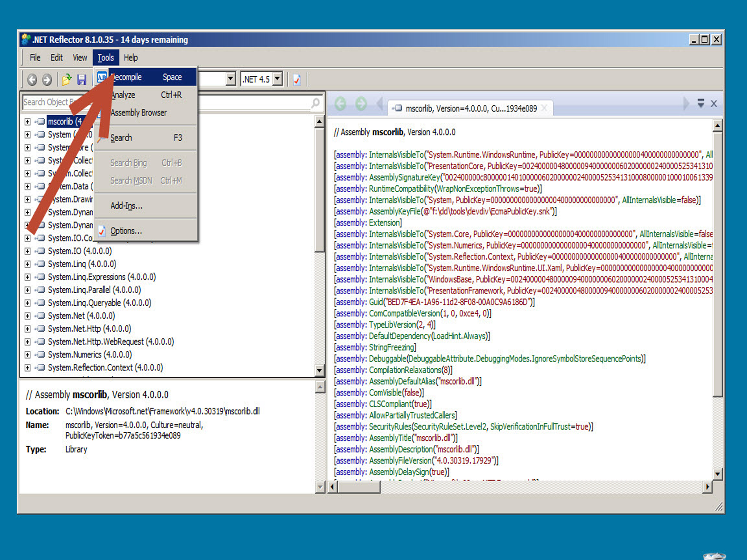Open the View menu
The width and height of the screenshot is (747, 560).
(80, 57)
